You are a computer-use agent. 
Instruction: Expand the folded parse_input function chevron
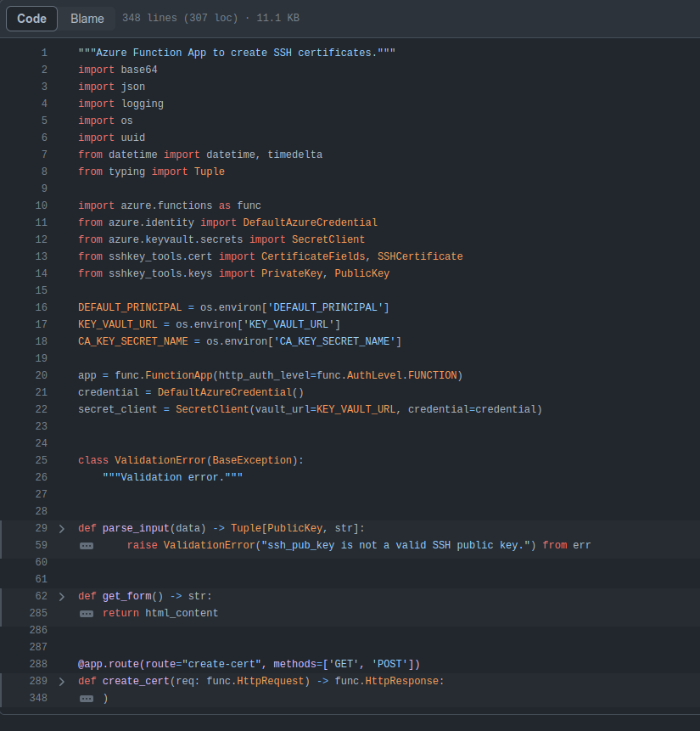point(61,528)
